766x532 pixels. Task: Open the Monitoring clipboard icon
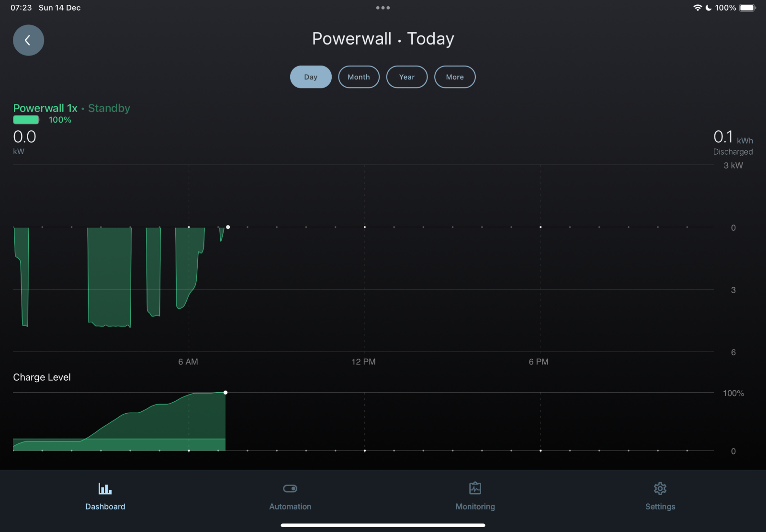(x=475, y=488)
